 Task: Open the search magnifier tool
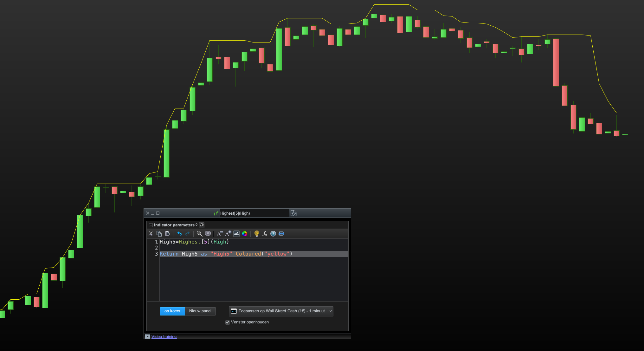point(199,234)
